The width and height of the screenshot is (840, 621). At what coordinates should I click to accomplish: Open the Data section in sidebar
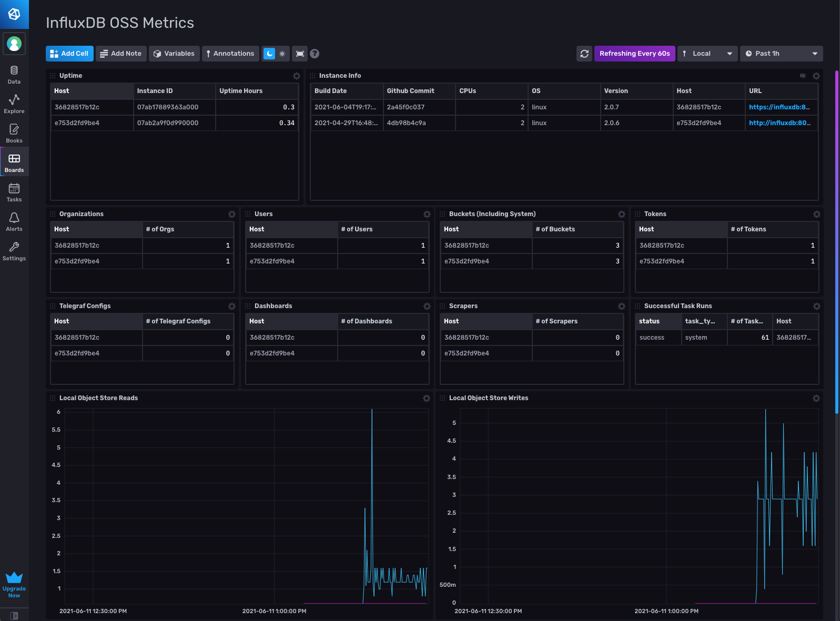[x=14, y=74]
